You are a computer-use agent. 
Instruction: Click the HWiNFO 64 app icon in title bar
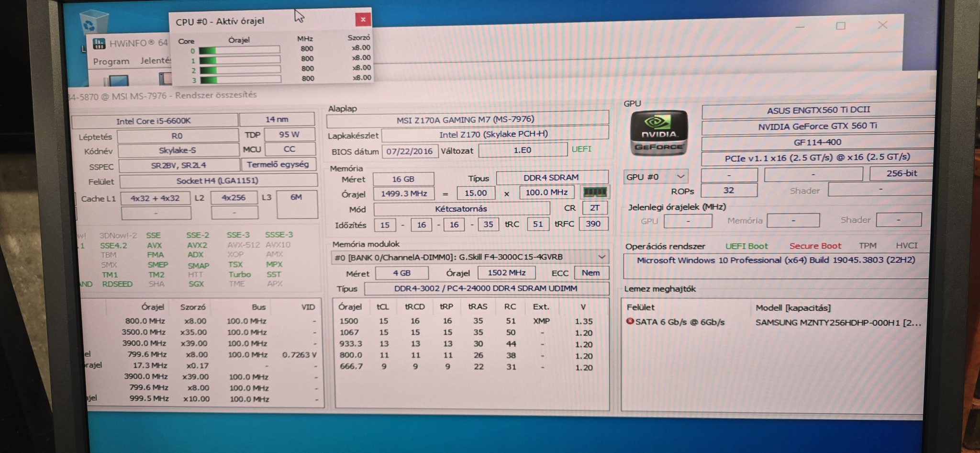tap(99, 44)
